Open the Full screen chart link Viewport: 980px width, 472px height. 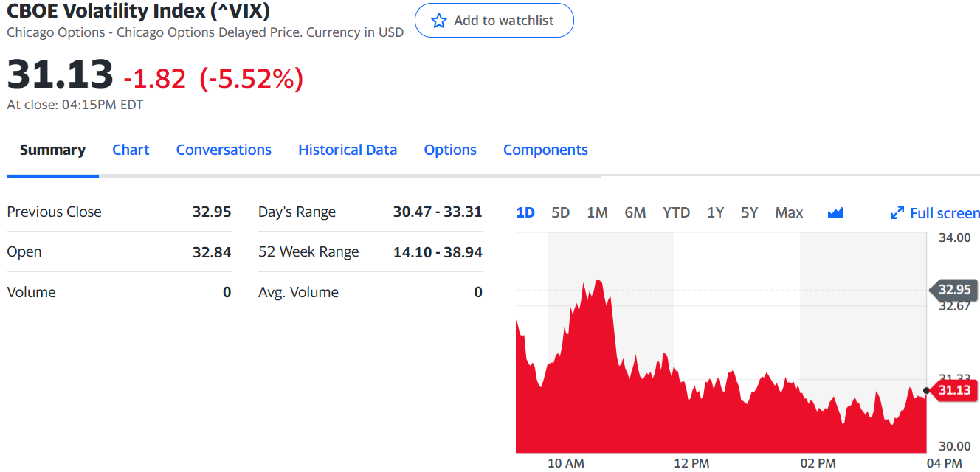pos(945,213)
